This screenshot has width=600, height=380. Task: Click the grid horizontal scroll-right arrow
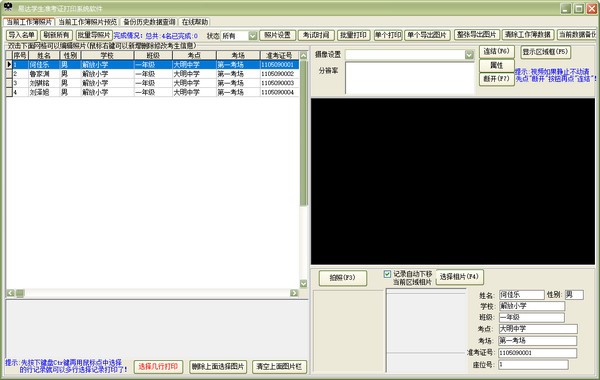(x=294, y=293)
